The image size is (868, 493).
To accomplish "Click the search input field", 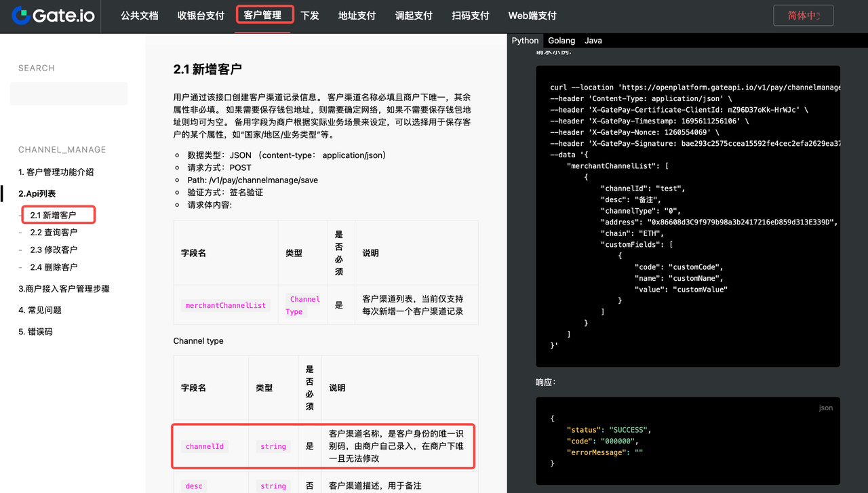I will point(68,94).
